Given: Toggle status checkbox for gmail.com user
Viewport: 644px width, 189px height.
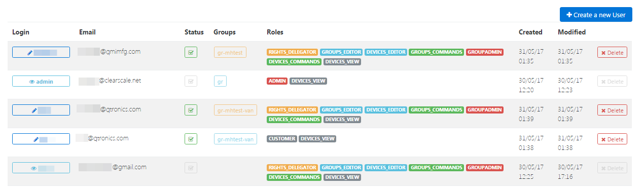Looking at the screenshot, I should click(x=191, y=168).
